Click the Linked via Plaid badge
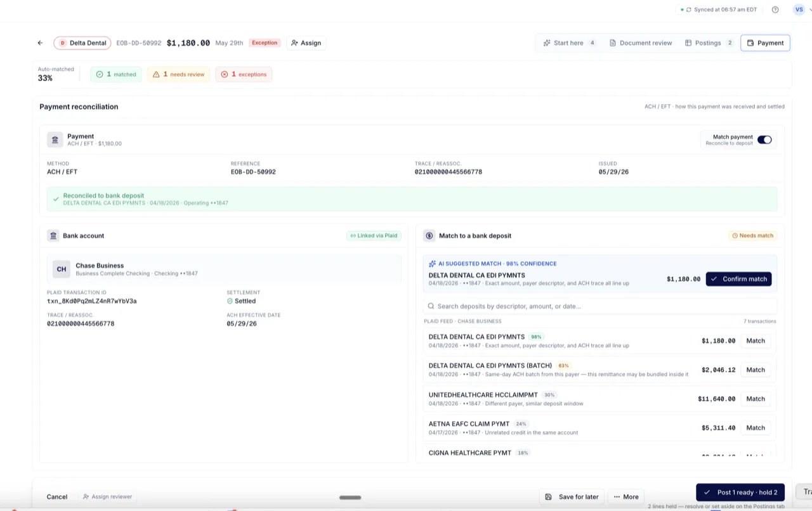812x511 pixels. 374,236
